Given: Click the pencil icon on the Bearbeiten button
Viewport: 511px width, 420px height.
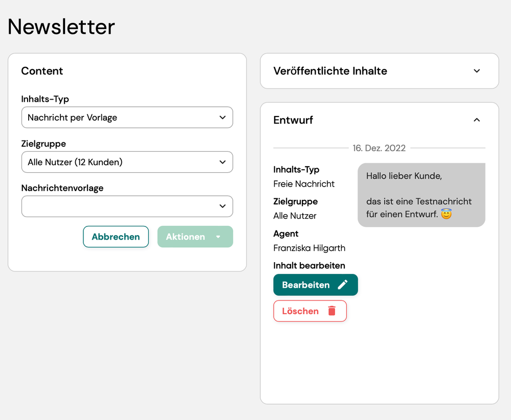Looking at the screenshot, I should pyautogui.click(x=343, y=285).
